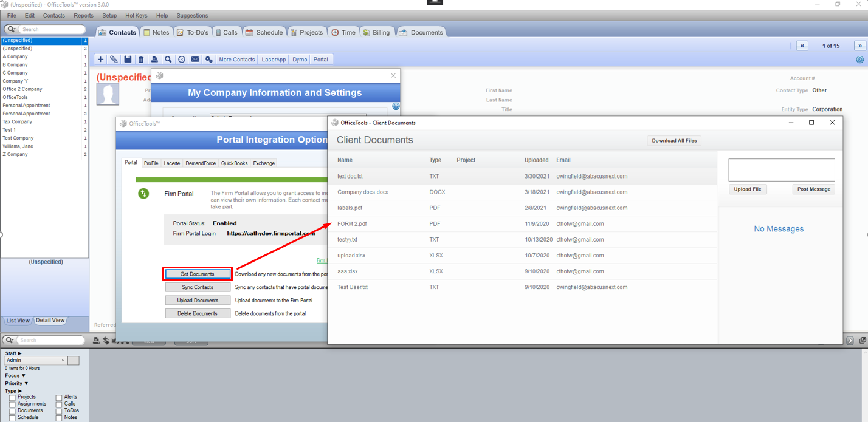Image resolution: width=868 pixels, height=422 pixels.
Task: Click the message text box in Client Documents
Action: pyautogui.click(x=782, y=170)
